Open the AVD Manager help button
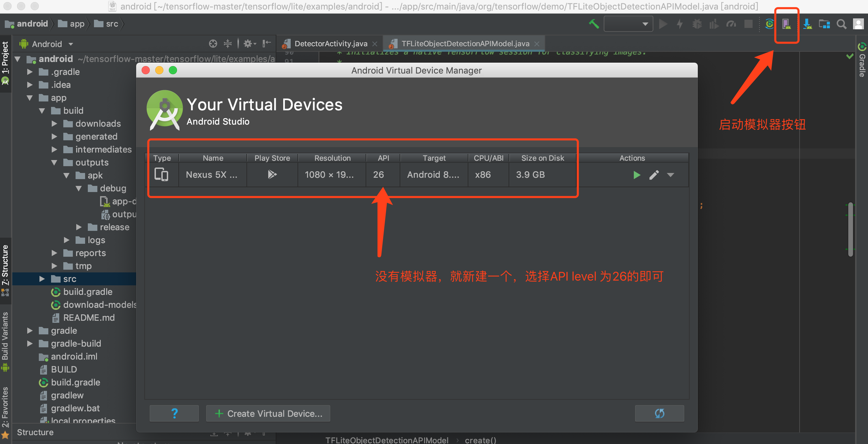Screen dimensions: 868x444 tap(174, 413)
